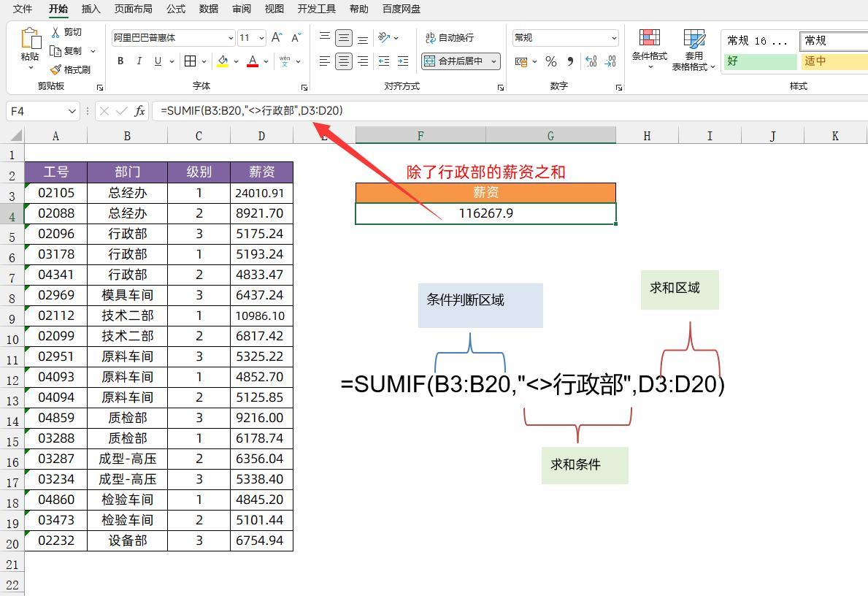Click the phonetic guide wén icon
Viewport: 868px width, 596px height.
(285, 61)
